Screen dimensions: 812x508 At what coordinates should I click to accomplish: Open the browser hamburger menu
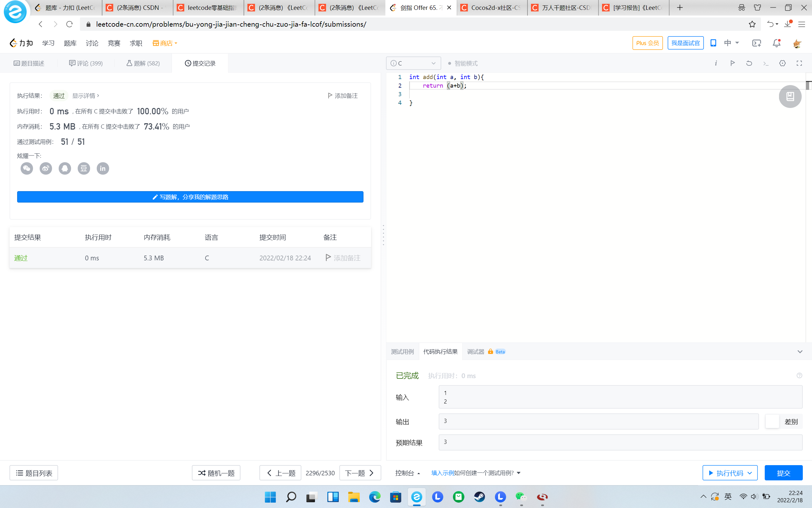[802, 24]
